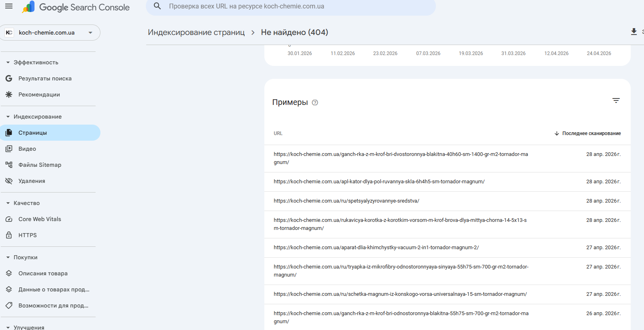Click the Страницы pages icon

(9, 133)
